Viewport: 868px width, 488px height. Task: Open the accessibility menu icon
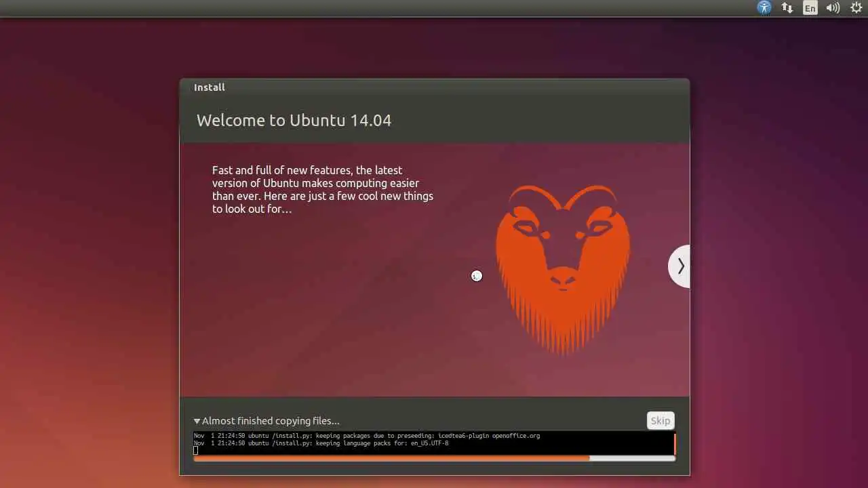tap(764, 7)
